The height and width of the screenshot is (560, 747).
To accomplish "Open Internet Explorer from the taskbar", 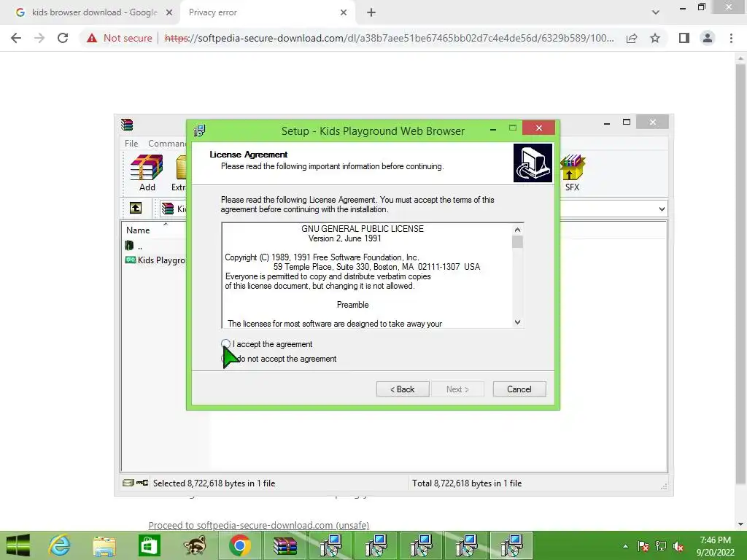I will [60, 545].
